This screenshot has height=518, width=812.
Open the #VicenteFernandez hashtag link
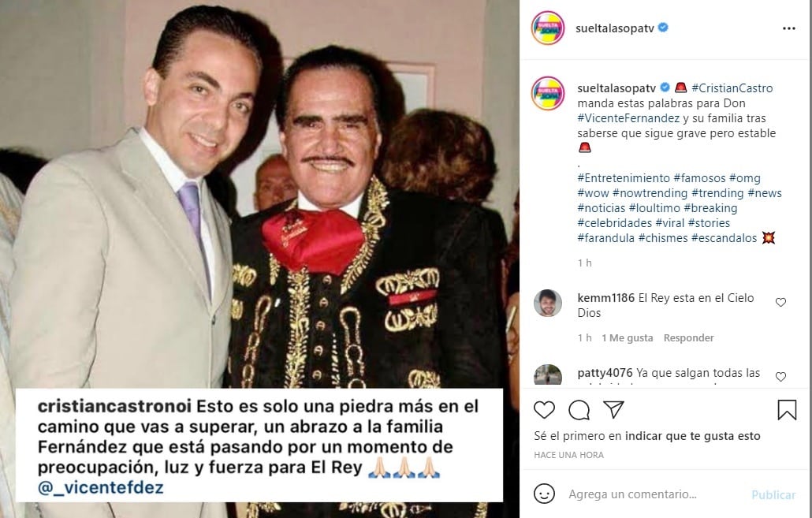(628, 118)
